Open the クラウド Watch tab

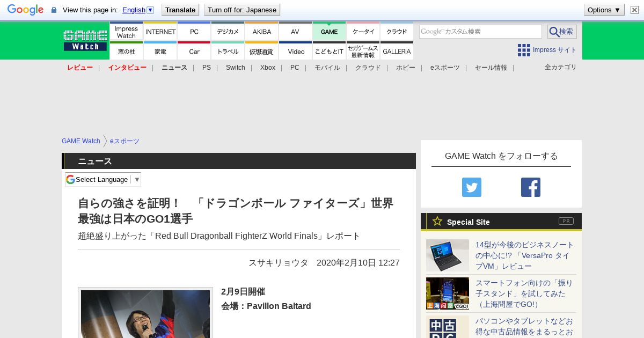[397, 32]
